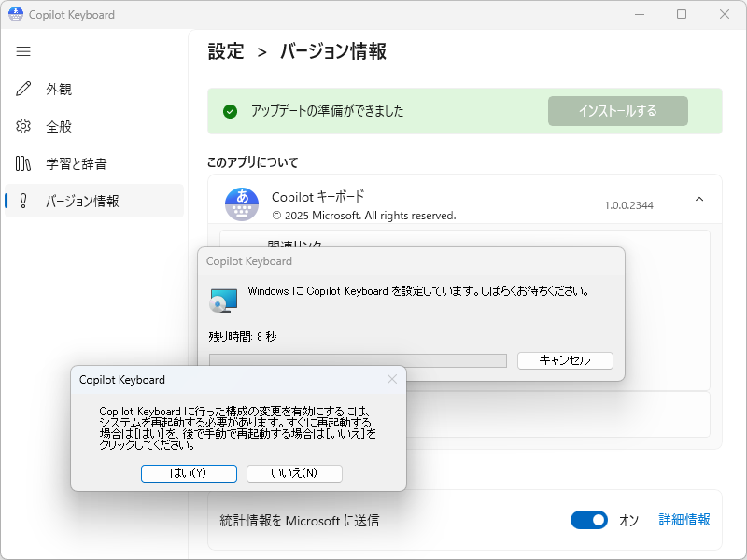Click the 全般 settings gear icon
This screenshot has height=560, width=747.
[23, 126]
